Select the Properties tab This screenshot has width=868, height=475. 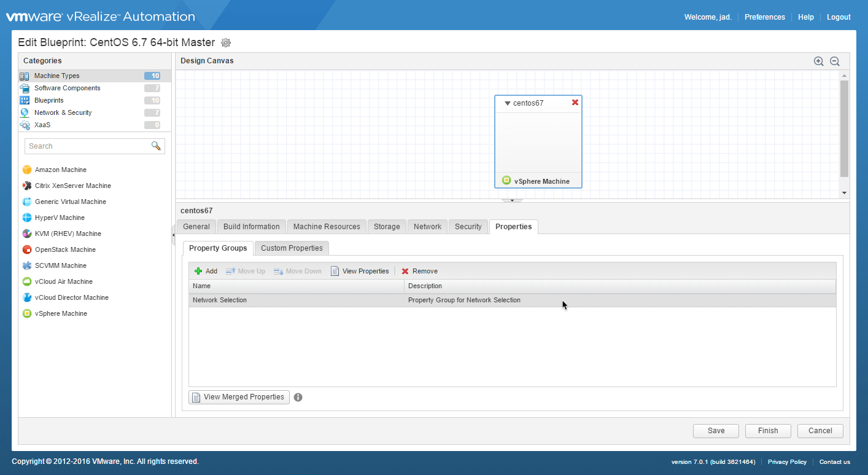[514, 227]
